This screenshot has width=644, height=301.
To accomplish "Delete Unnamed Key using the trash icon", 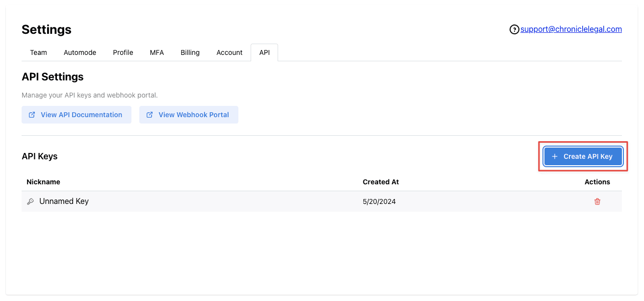I will [x=597, y=201].
